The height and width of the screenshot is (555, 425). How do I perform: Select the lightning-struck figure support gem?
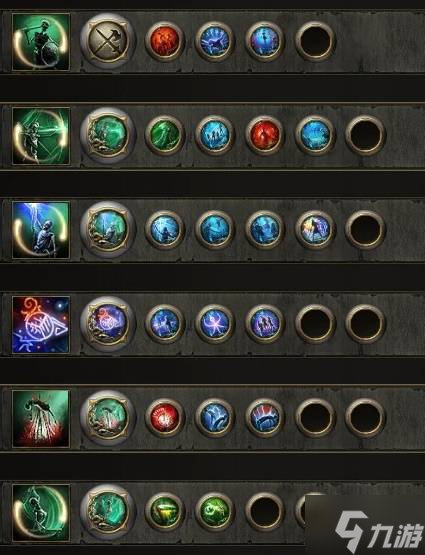click(315, 229)
